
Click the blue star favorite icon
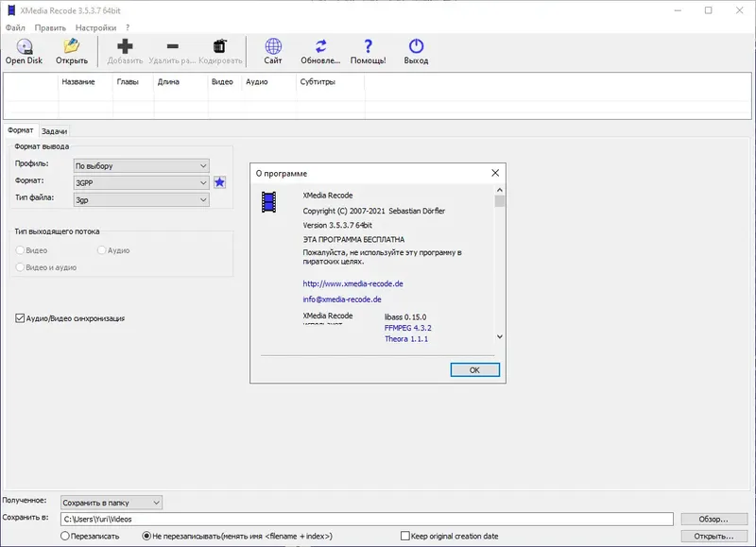219,182
